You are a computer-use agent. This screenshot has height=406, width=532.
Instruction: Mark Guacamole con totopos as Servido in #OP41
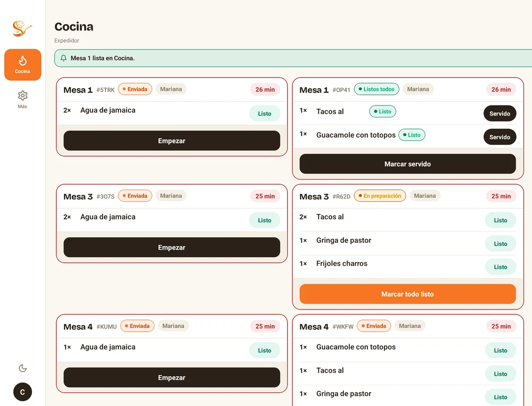(500, 137)
